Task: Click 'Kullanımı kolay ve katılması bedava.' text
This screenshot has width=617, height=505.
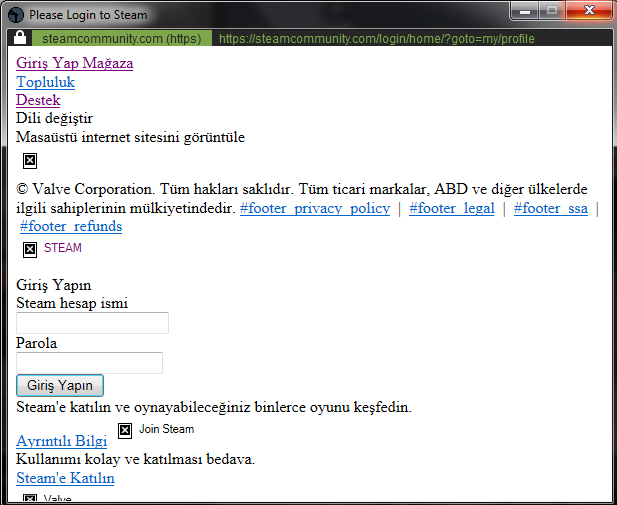Action: 135,459
